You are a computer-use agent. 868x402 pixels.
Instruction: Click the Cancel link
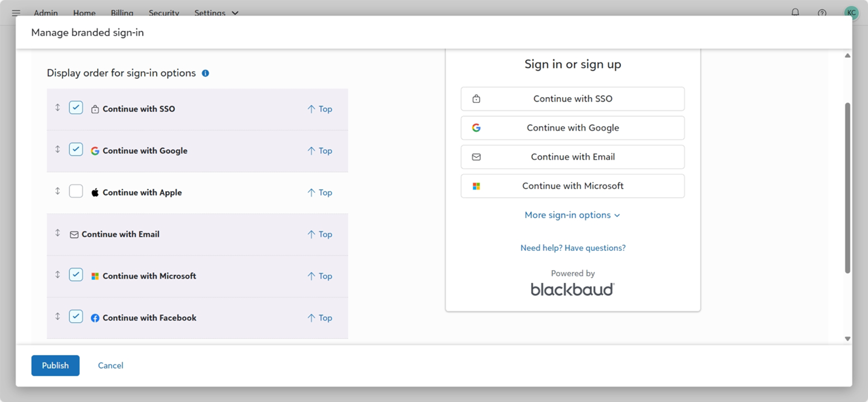tap(110, 366)
